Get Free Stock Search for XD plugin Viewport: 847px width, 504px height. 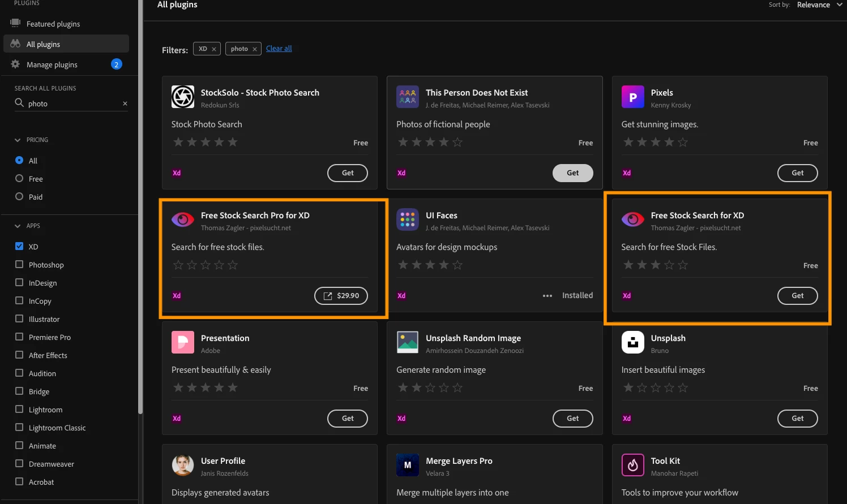[797, 296]
